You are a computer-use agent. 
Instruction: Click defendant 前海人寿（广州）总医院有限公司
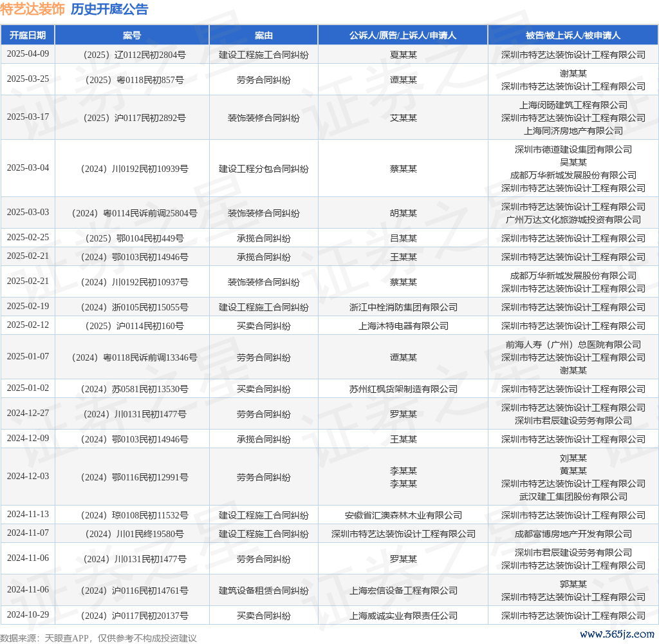pyautogui.click(x=573, y=345)
